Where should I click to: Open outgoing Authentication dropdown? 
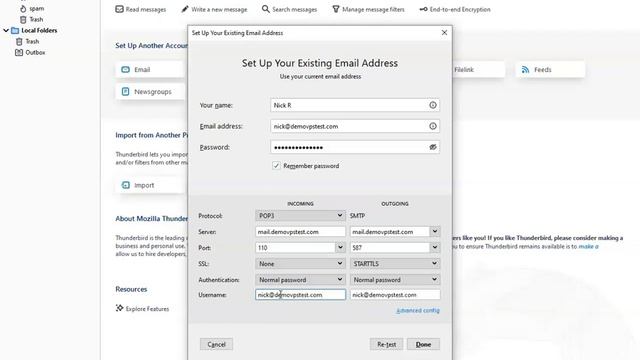point(395,280)
